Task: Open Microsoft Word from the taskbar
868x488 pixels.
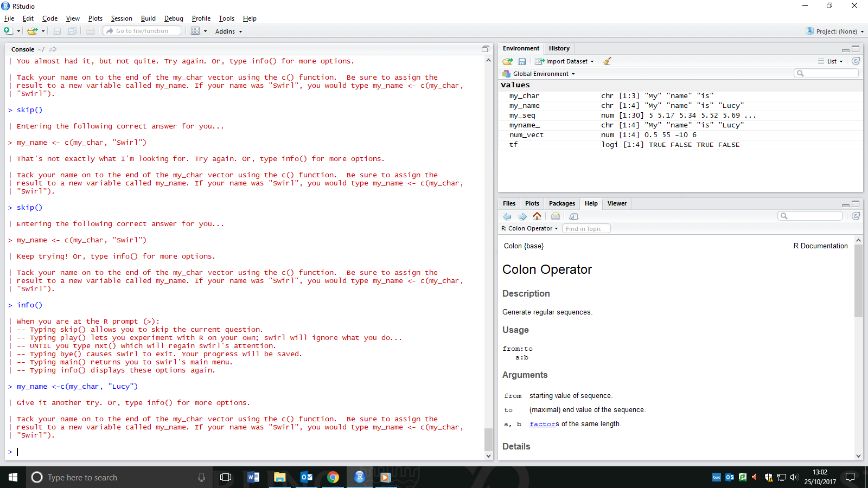Action: [253, 477]
